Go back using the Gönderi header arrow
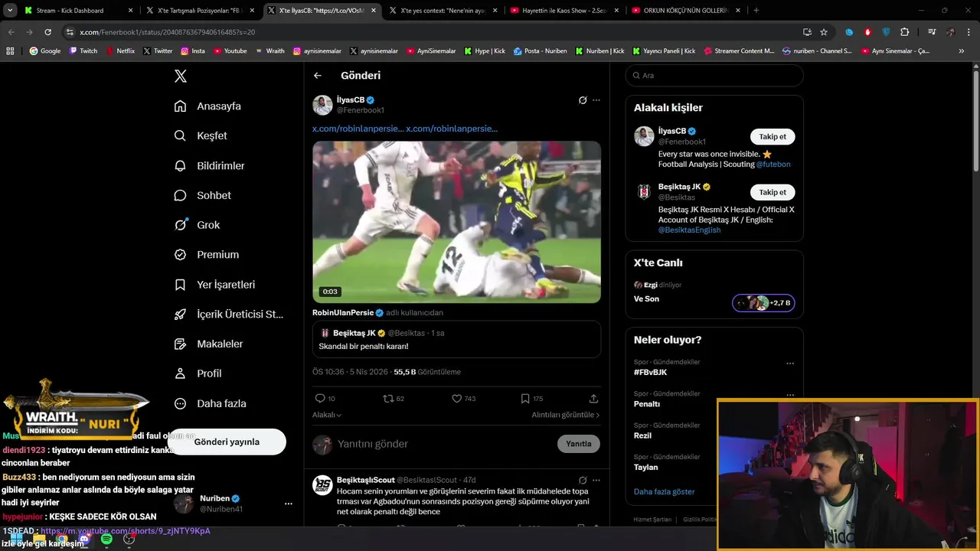The width and height of the screenshot is (980, 551). pyautogui.click(x=318, y=76)
